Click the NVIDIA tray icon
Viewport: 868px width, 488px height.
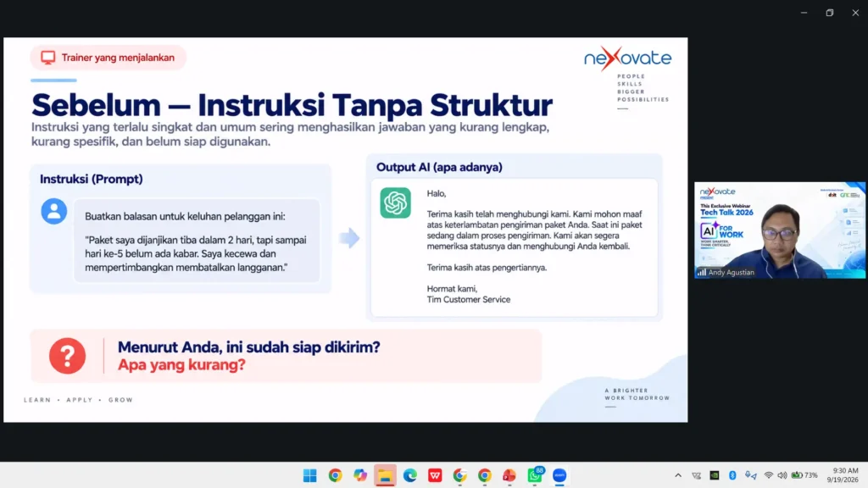click(x=715, y=475)
